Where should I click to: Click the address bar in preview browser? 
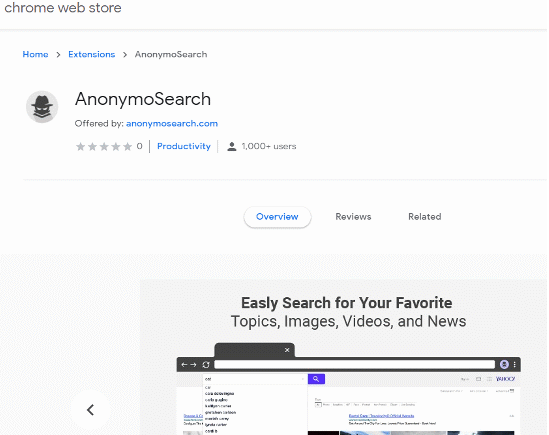tap(354, 365)
